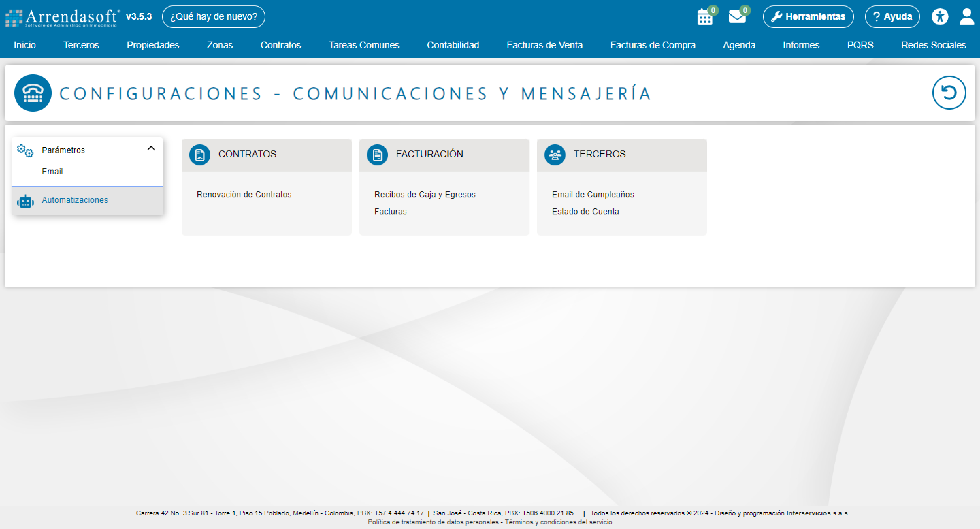Select the Parámetros sidebar label
Screen dimensions: 980x529
pyautogui.click(x=63, y=150)
